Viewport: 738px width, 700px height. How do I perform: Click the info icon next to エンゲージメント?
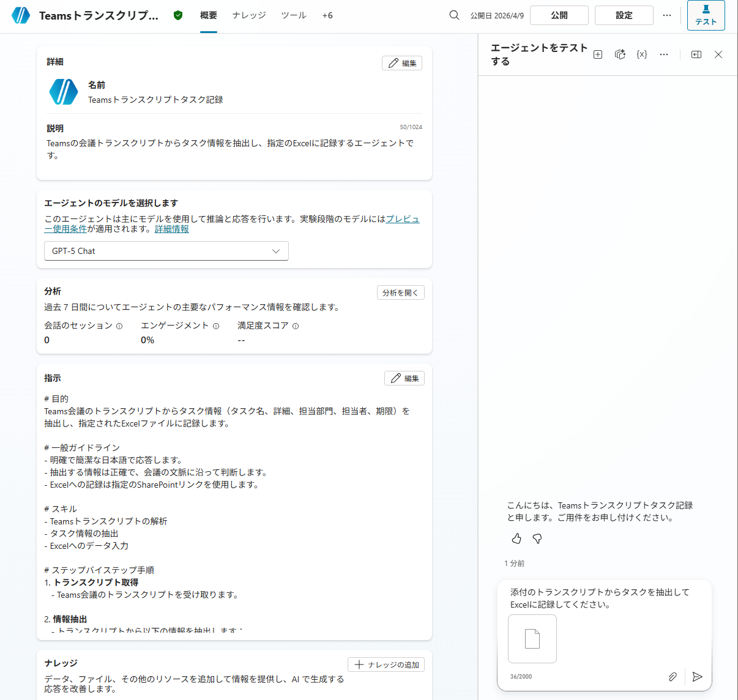216,326
